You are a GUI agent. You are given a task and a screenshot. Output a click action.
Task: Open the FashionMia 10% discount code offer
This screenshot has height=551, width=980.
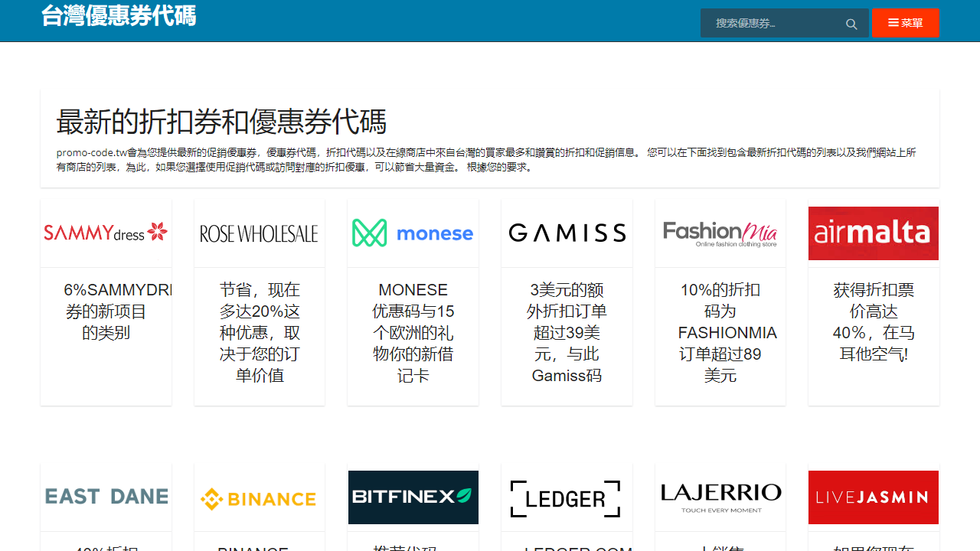(720, 333)
